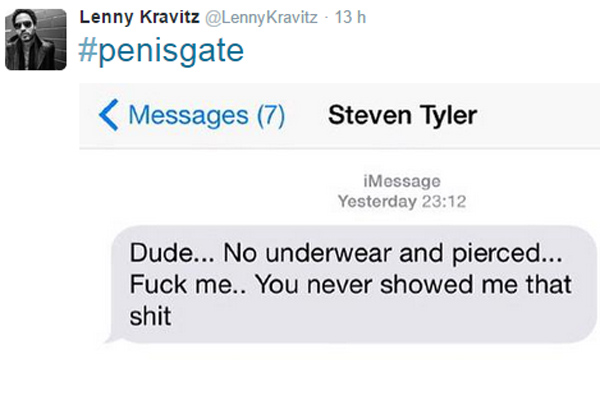Screen dimensions: 600x400
Task: Tap the grey message bubble
Action: click(353, 284)
